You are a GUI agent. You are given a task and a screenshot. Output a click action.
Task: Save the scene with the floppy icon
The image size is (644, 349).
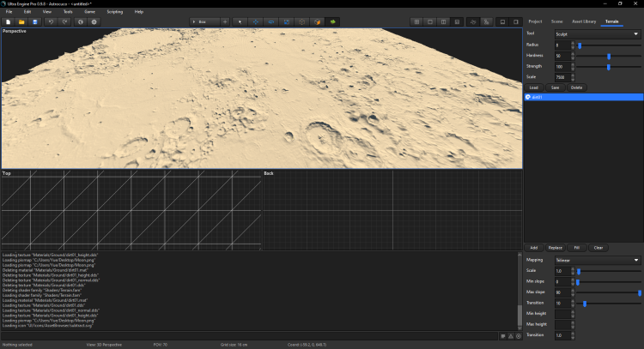tap(36, 21)
